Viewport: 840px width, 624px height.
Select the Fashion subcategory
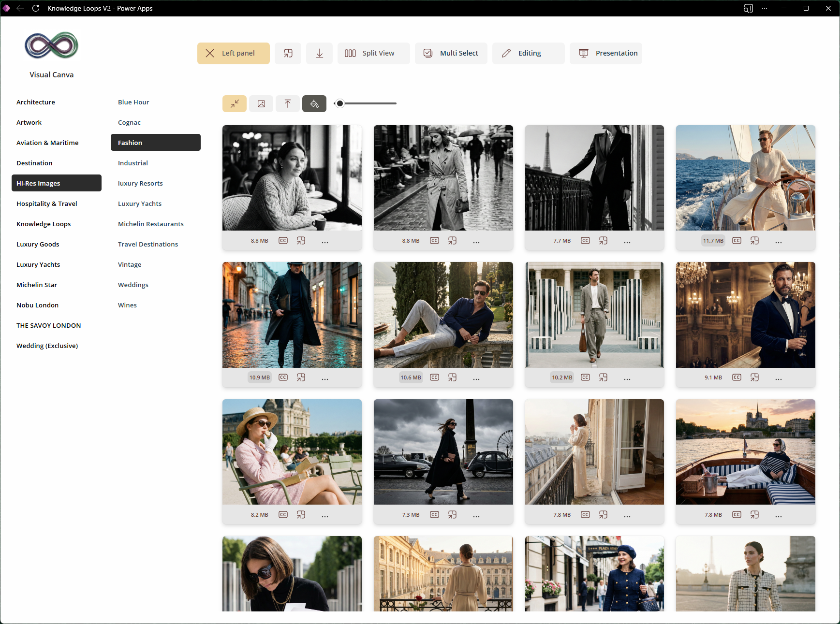[x=156, y=143]
